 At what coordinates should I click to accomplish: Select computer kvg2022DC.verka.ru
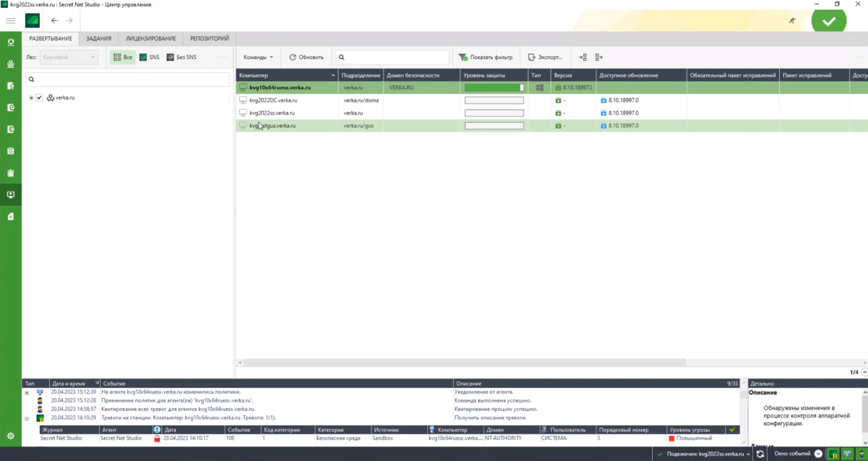[x=273, y=101]
